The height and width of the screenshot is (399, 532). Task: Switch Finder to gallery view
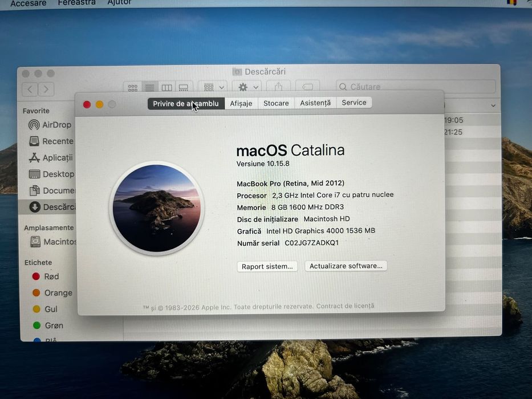[184, 88]
